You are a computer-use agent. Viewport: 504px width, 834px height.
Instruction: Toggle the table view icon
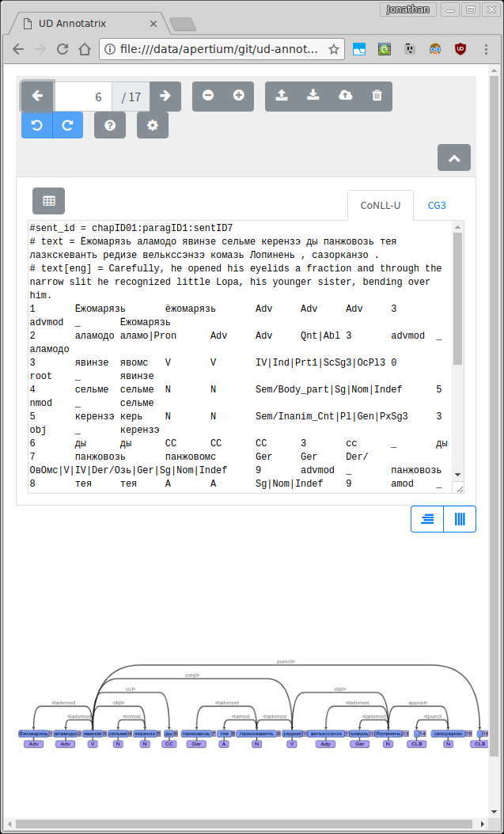49,201
